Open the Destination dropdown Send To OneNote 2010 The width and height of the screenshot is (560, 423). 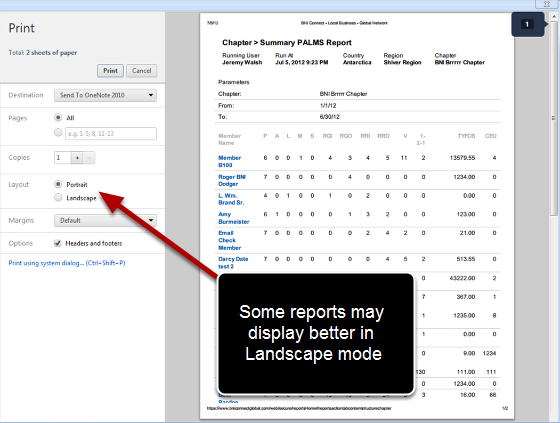click(x=105, y=95)
